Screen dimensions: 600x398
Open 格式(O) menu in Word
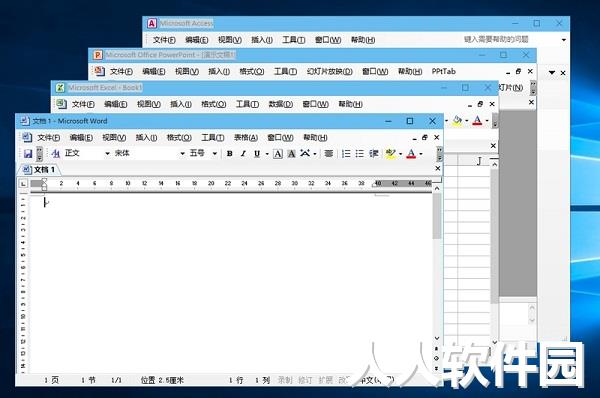(x=179, y=137)
